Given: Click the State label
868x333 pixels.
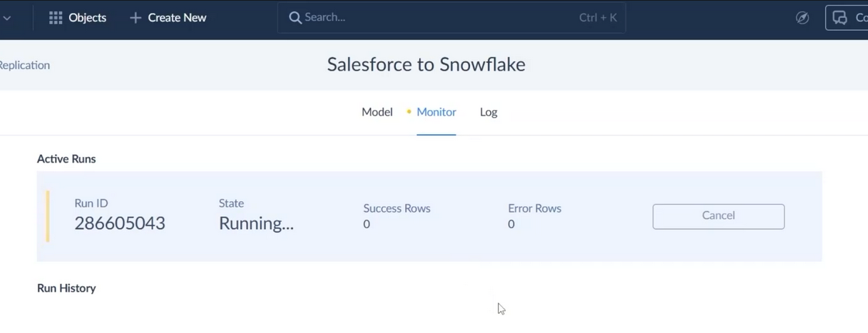Looking at the screenshot, I should coord(231,203).
